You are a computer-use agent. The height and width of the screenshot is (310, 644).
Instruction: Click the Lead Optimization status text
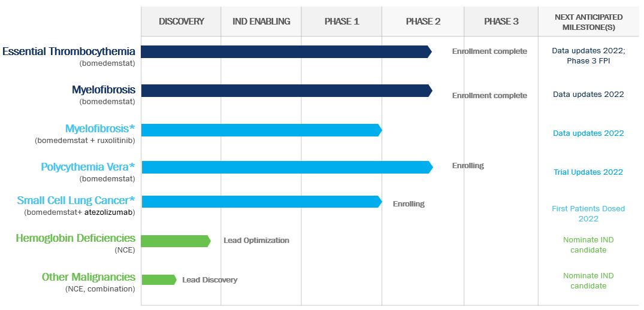256,241
